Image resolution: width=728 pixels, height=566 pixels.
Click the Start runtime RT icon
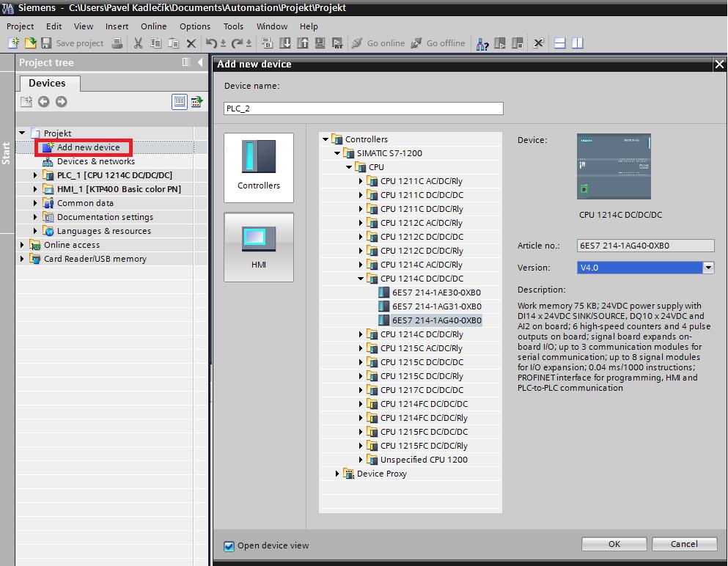[337, 43]
